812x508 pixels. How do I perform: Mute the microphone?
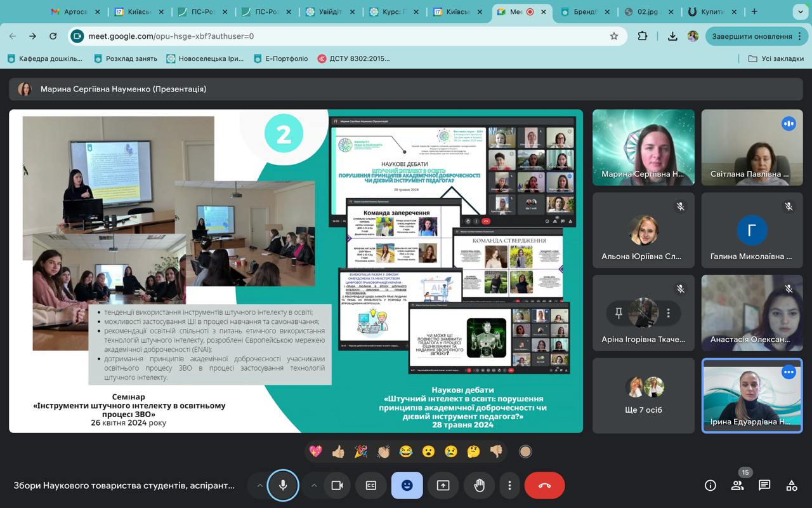283,485
